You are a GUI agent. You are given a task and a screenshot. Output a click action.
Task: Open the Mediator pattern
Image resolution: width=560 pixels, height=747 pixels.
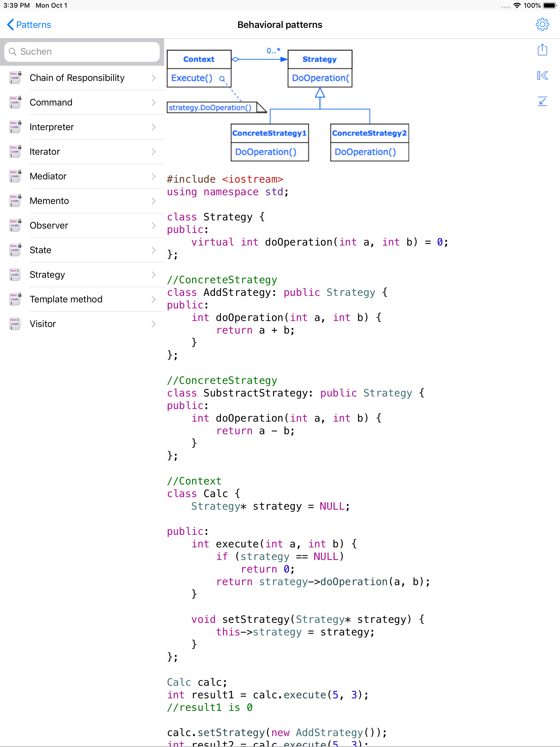click(82, 176)
